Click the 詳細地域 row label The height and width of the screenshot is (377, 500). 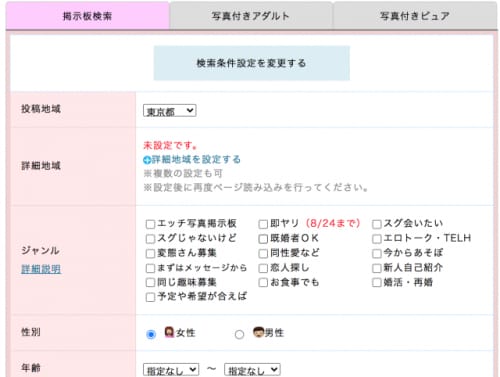41,166
